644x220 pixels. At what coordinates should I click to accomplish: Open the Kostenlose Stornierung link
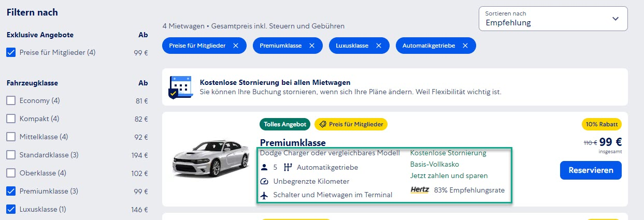click(x=448, y=153)
